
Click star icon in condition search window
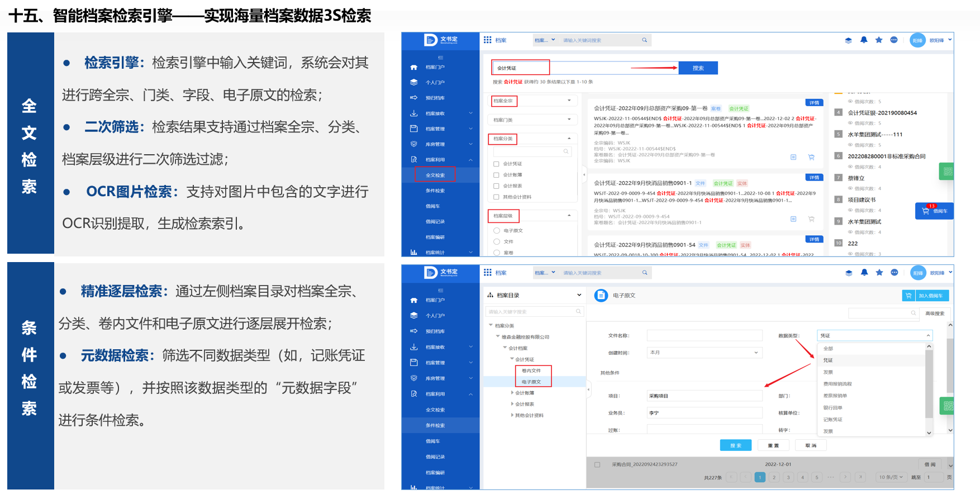879,273
